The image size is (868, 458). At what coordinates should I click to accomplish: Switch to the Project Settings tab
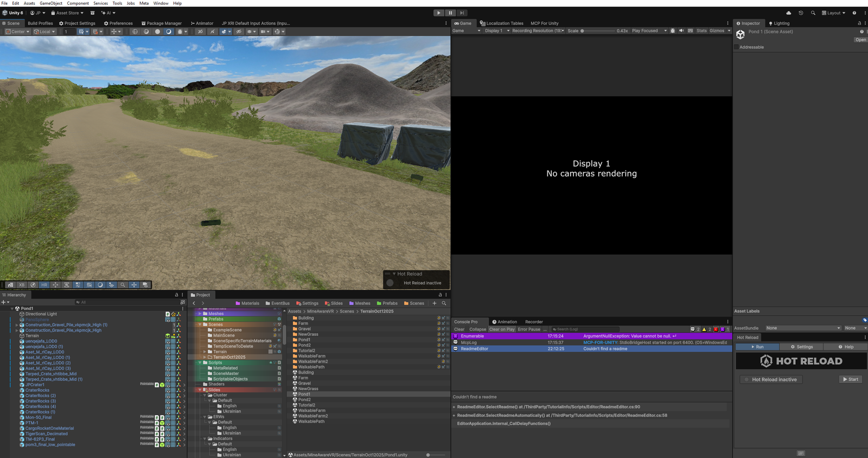click(77, 23)
